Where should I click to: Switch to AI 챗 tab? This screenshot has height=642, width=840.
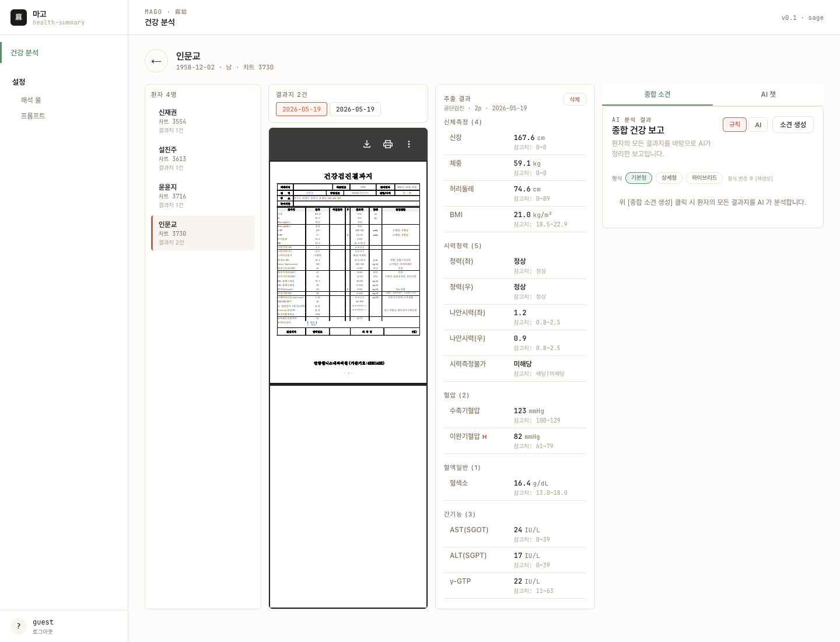[x=768, y=95]
